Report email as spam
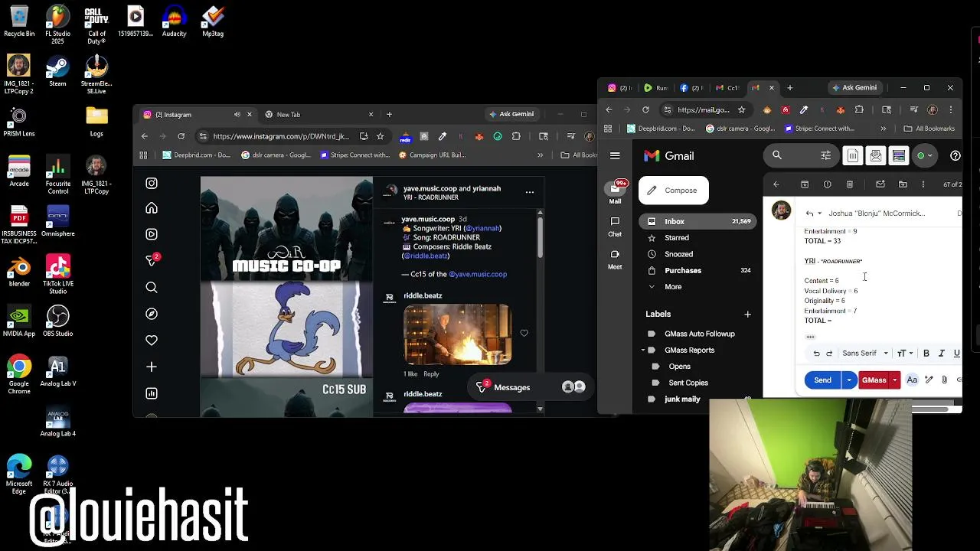 point(827,184)
